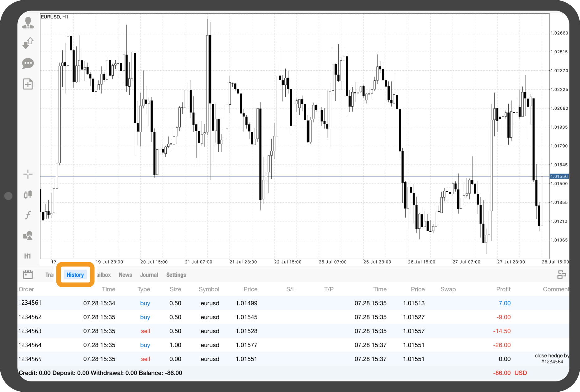
Task: Open the candlestick chart type icon
Action: (x=28, y=195)
